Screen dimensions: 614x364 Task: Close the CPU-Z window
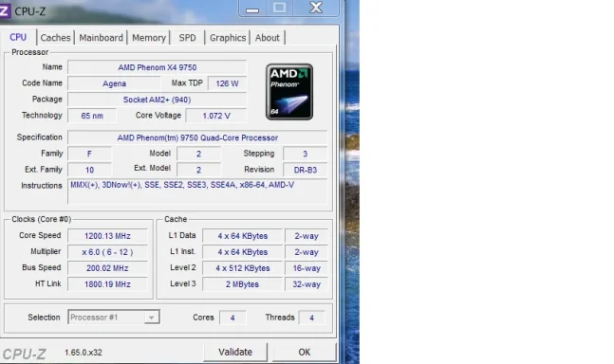(x=316, y=8)
